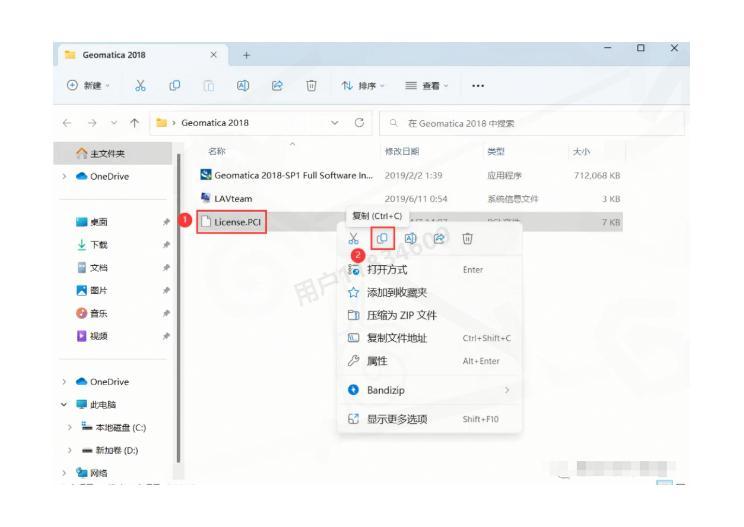This screenshot has height=527, width=744.
Task: Click the context menu Cut scissors icon
Action: pos(353,239)
